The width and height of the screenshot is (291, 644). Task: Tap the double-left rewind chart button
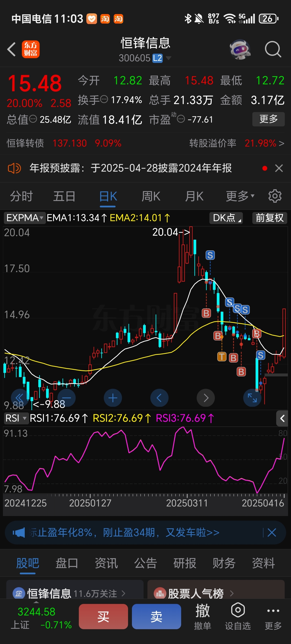[20, 398]
